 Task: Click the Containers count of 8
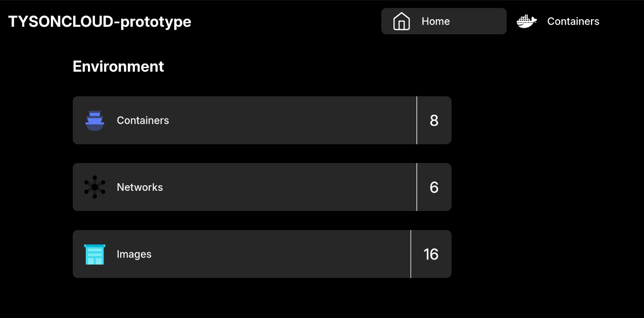[x=434, y=121]
